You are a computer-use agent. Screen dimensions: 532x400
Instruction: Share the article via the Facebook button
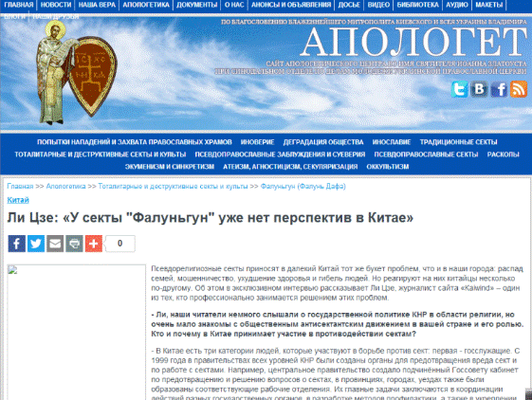17,244
